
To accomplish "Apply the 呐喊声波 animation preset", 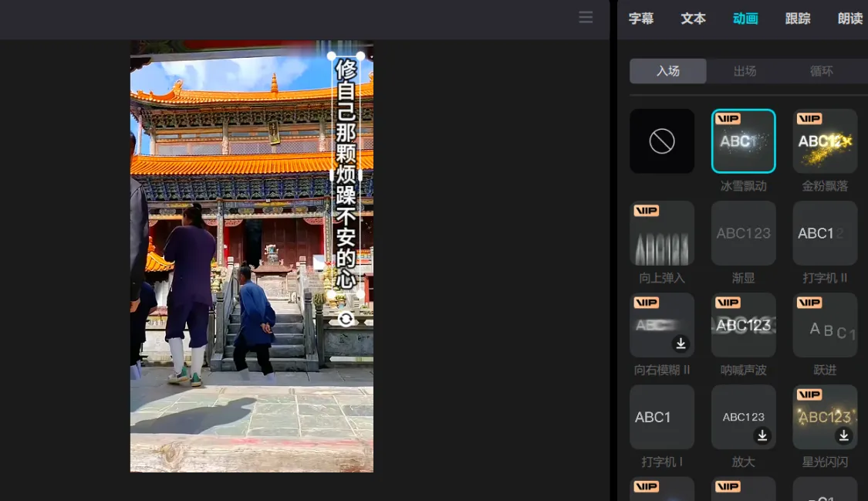I will pyautogui.click(x=743, y=325).
